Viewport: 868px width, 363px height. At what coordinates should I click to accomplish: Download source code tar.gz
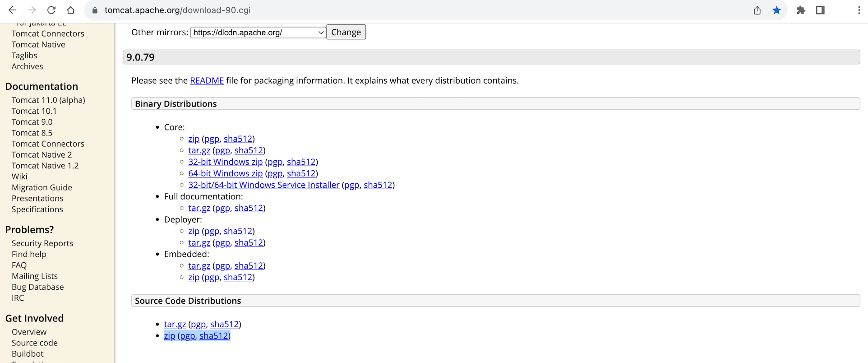point(175,324)
